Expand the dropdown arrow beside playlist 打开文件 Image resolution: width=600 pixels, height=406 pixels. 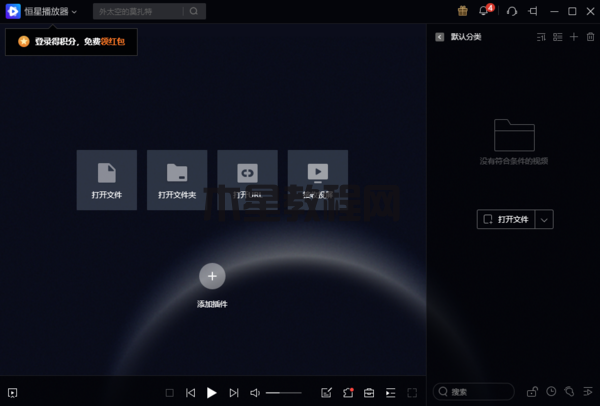click(544, 220)
